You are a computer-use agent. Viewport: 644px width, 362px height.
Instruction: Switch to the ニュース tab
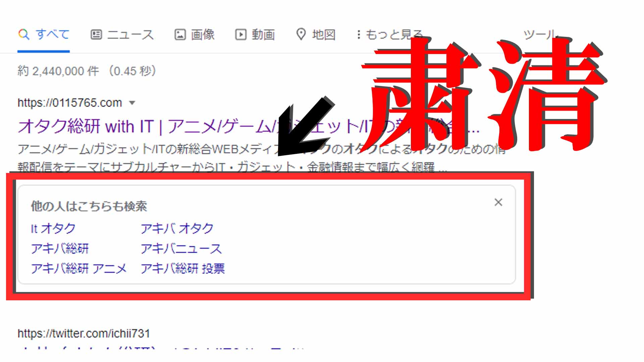pyautogui.click(x=122, y=35)
